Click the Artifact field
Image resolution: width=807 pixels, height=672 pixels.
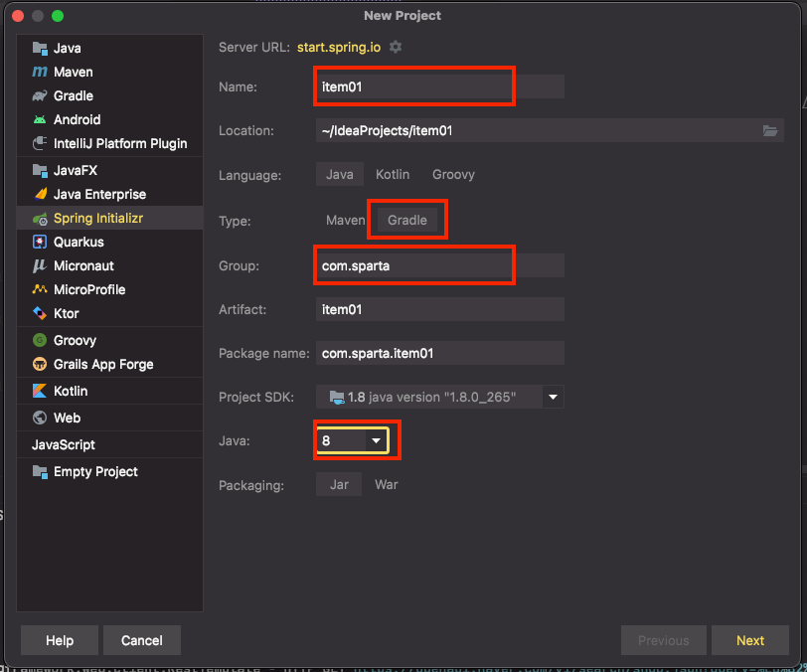[440, 309]
